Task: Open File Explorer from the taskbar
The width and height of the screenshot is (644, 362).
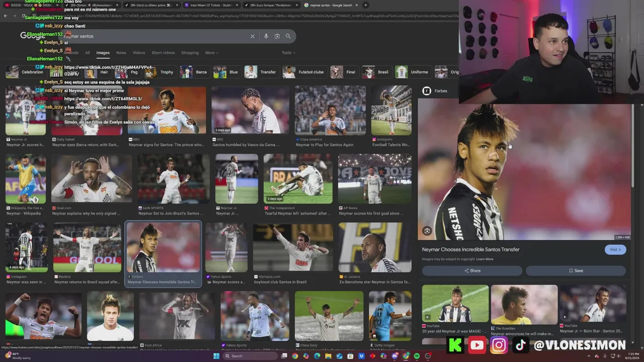Action: coord(328,356)
